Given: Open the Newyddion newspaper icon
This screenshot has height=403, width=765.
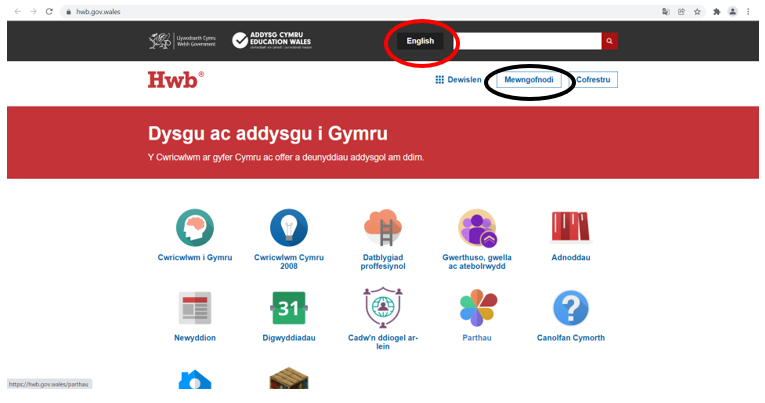Looking at the screenshot, I should 195,308.
